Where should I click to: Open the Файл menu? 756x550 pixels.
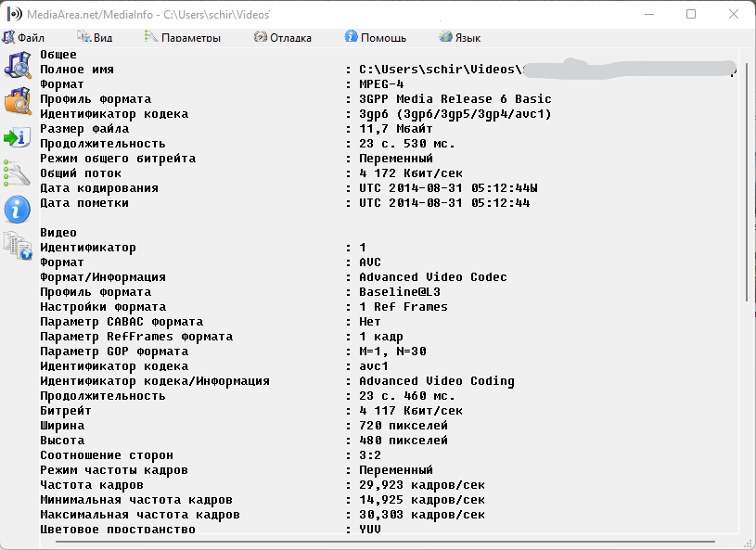24,38
